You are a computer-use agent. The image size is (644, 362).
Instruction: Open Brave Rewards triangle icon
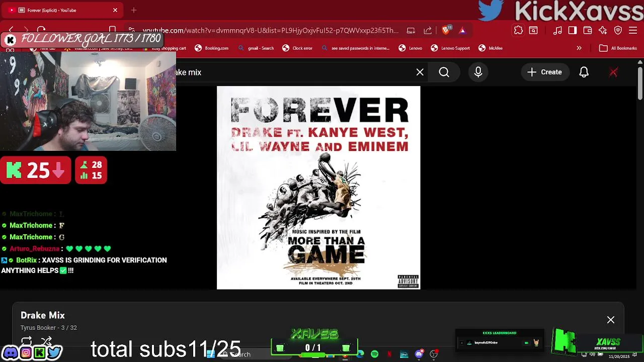pyautogui.click(x=462, y=30)
